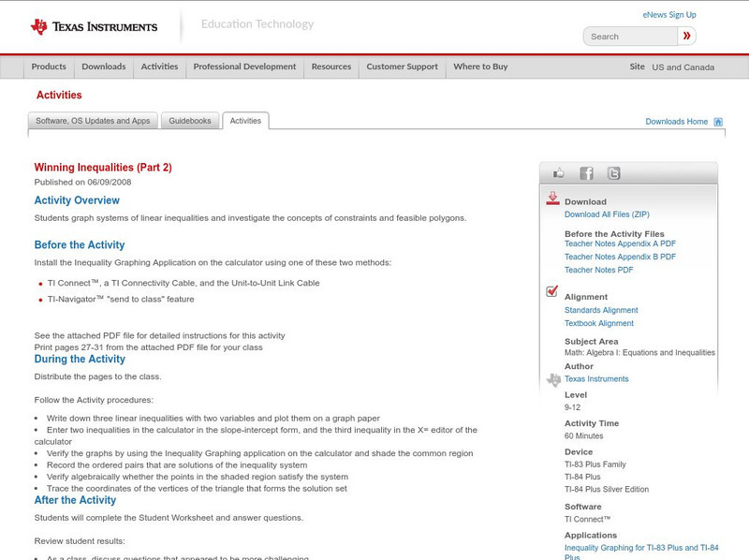
Task: Open the US and Canada site selector
Action: pos(683,67)
